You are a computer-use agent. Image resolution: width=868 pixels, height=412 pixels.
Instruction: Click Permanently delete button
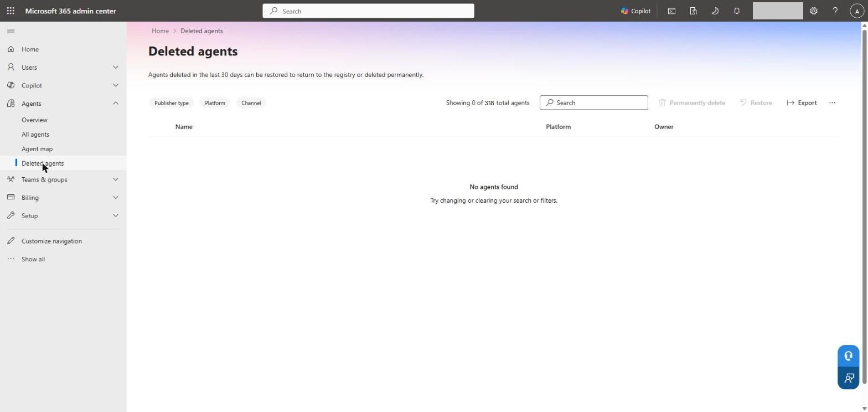coord(692,103)
